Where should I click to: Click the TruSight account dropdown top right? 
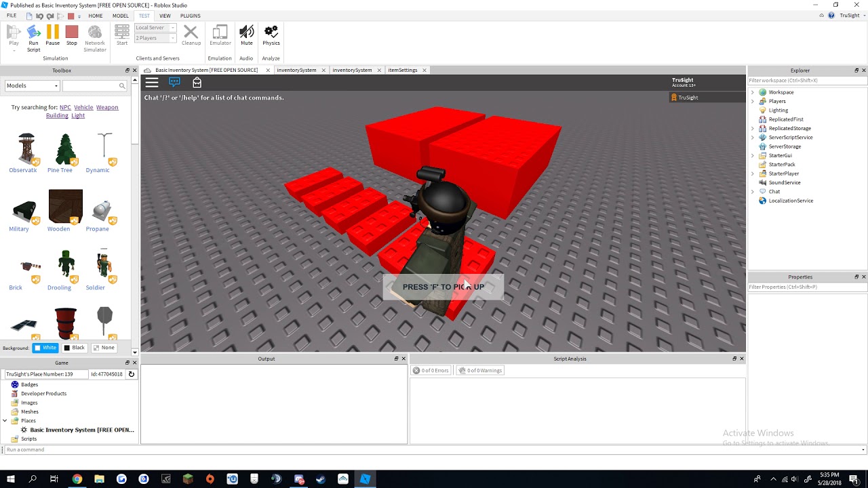click(852, 16)
